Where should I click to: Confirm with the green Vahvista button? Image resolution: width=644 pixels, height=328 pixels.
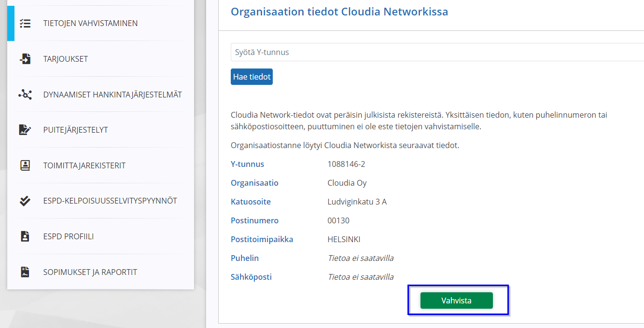[x=456, y=301]
